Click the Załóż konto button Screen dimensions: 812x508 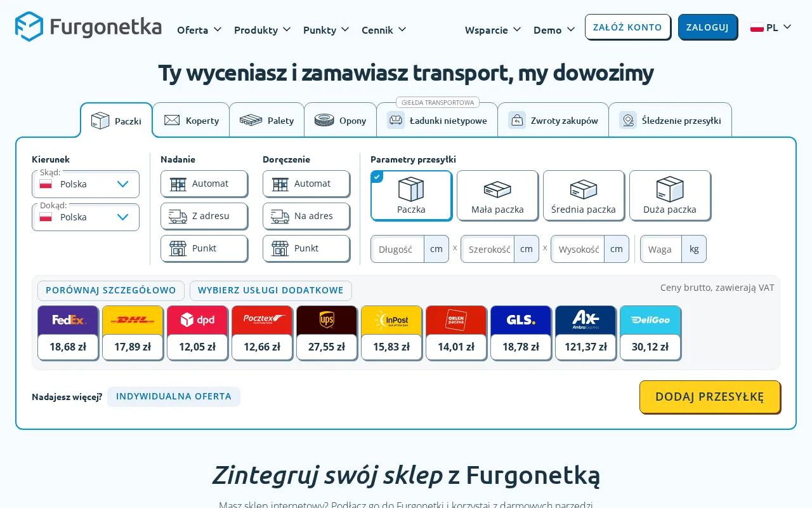628,27
